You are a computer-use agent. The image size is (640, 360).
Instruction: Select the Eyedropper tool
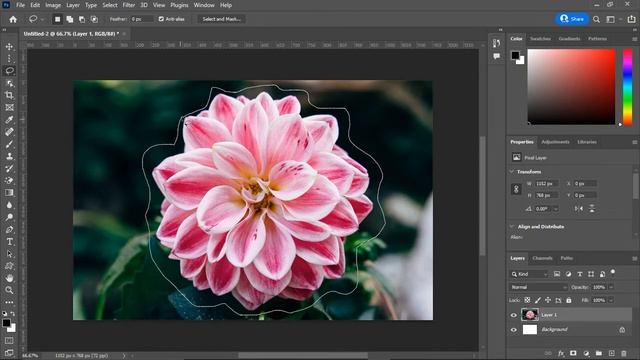9,120
